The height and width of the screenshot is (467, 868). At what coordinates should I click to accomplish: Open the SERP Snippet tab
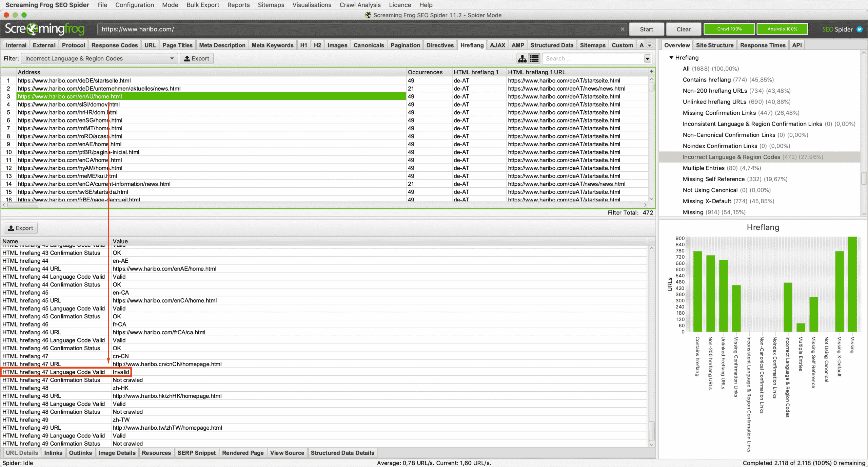[196, 453]
